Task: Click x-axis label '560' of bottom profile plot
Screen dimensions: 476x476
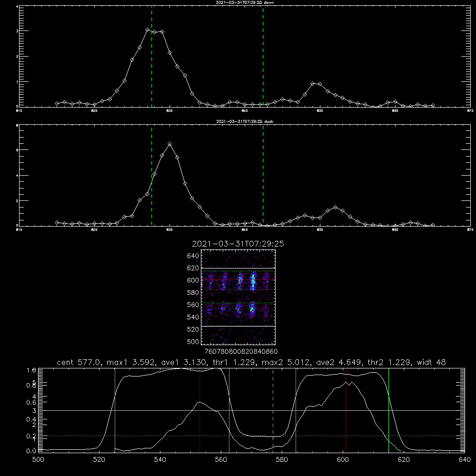Action: [221, 460]
